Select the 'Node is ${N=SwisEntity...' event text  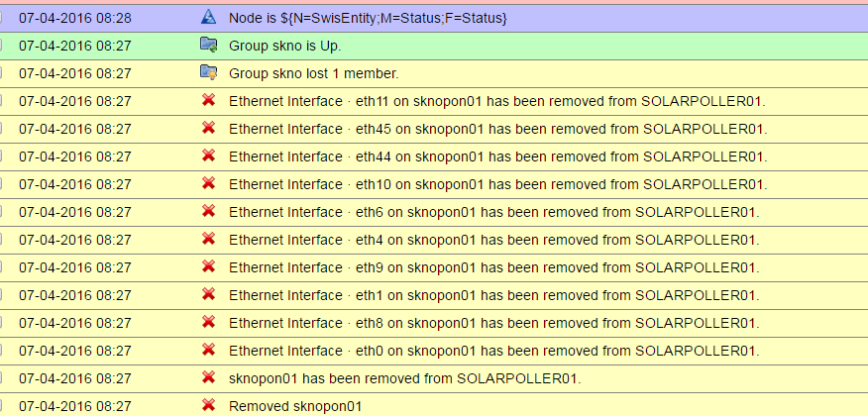[x=368, y=17]
